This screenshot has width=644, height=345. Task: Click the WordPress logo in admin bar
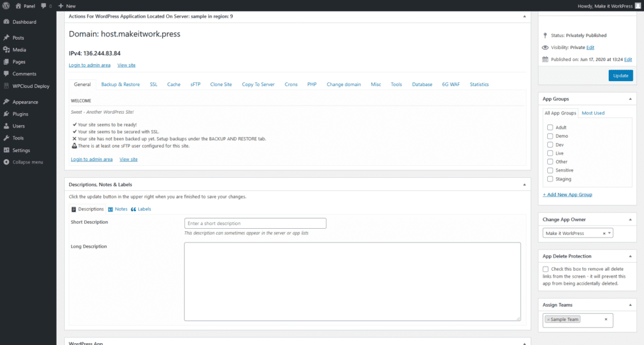click(6, 6)
